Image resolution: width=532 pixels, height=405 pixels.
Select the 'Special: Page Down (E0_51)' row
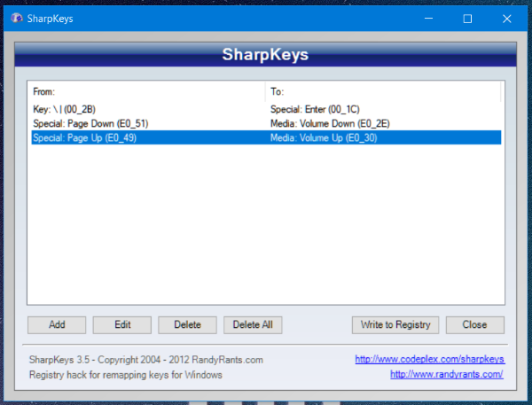[266, 123]
